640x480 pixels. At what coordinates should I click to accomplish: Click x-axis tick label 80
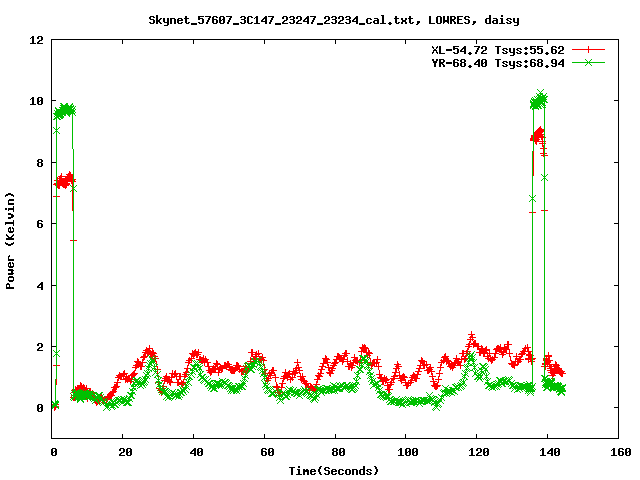click(338, 452)
